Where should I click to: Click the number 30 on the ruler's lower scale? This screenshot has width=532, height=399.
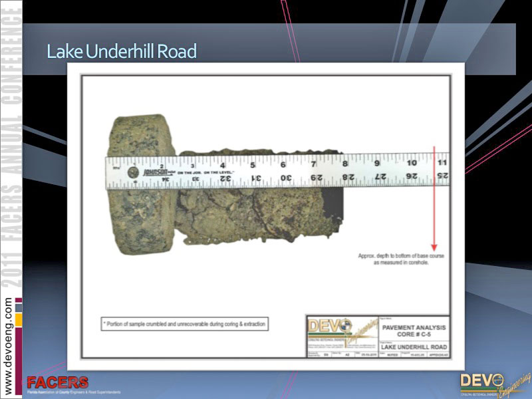pos(285,178)
